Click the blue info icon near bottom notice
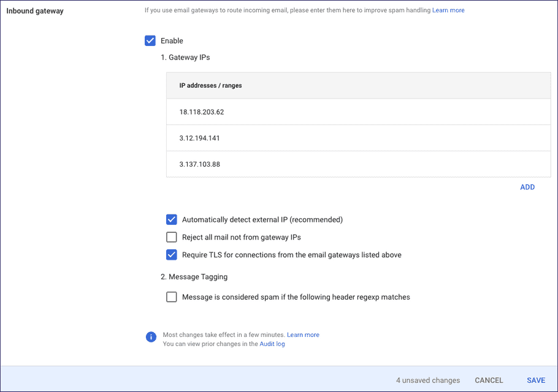The image size is (558, 392). tap(151, 337)
